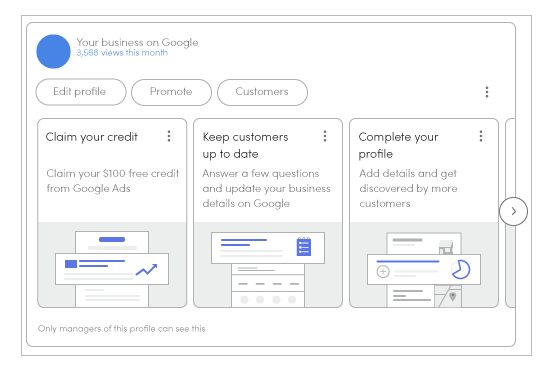The height and width of the screenshot is (371, 553).
Task: Open the Promote options
Action: pos(171,92)
